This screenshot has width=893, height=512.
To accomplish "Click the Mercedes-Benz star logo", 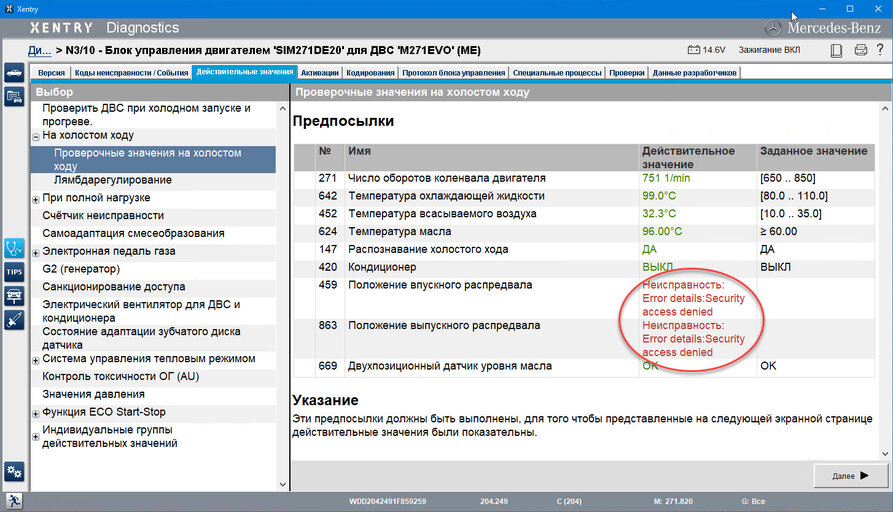I will [772, 28].
